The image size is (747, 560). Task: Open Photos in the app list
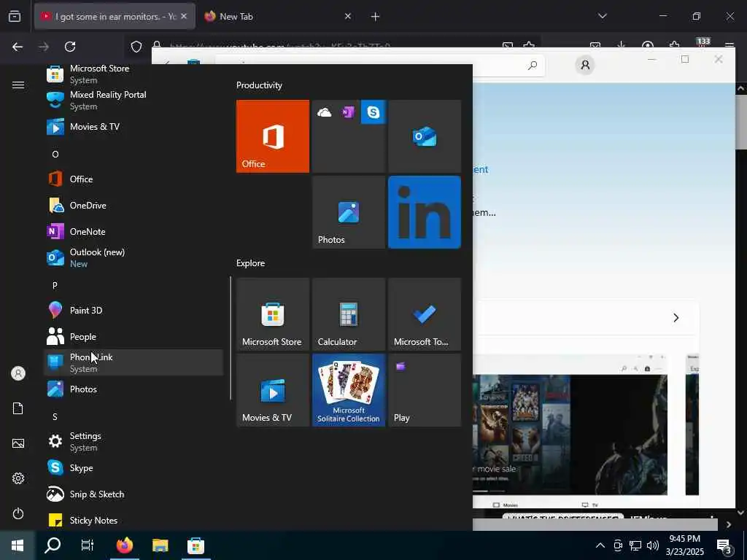(133, 389)
